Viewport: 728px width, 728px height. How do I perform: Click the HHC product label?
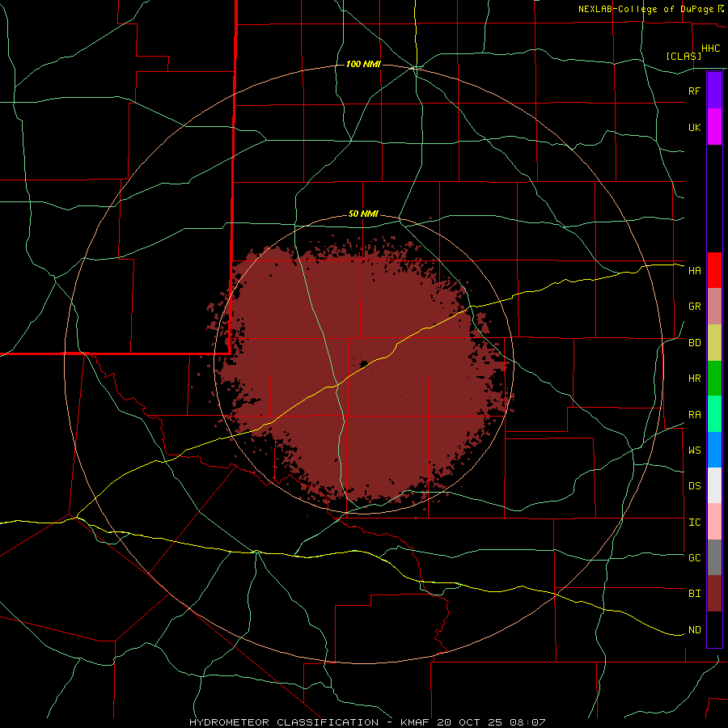[x=710, y=49]
